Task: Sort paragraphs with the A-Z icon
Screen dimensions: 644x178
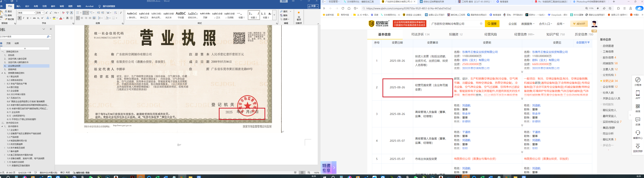Action: click(115, 13)
